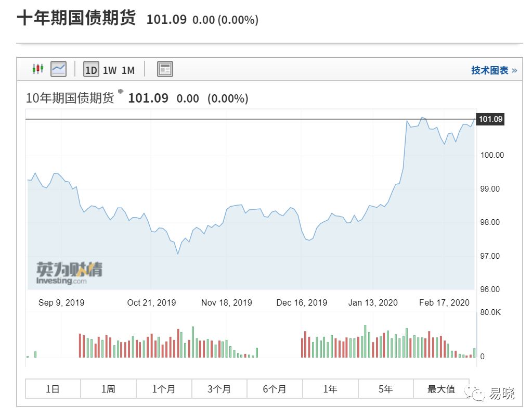Click the 十年期国债期货 page heading

pyautogui.click(x=76, y=18)
